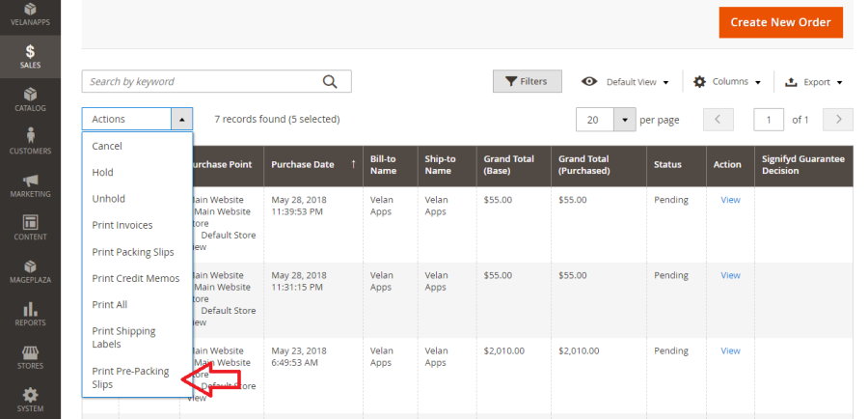This screenshot has width=868, height=419.
Task: Open the Columns dropdown
Action: point(727,82)
